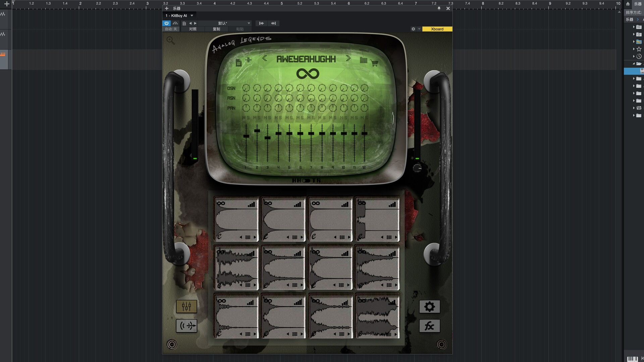Click the sidechain routing icon beside power

(175, 23)
